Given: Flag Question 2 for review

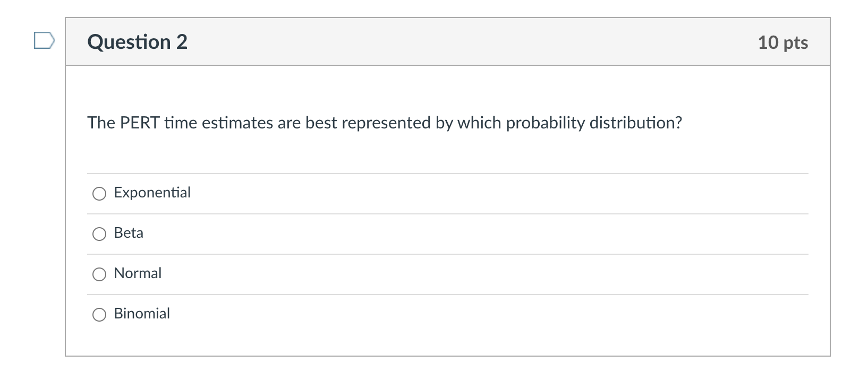Looking at the screenshot, I should click(x=44, y=41).
